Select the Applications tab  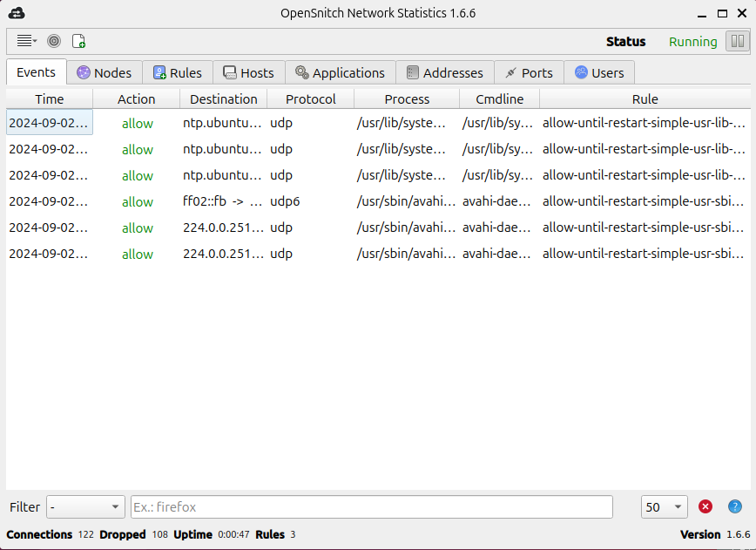(x=340, y=73)
